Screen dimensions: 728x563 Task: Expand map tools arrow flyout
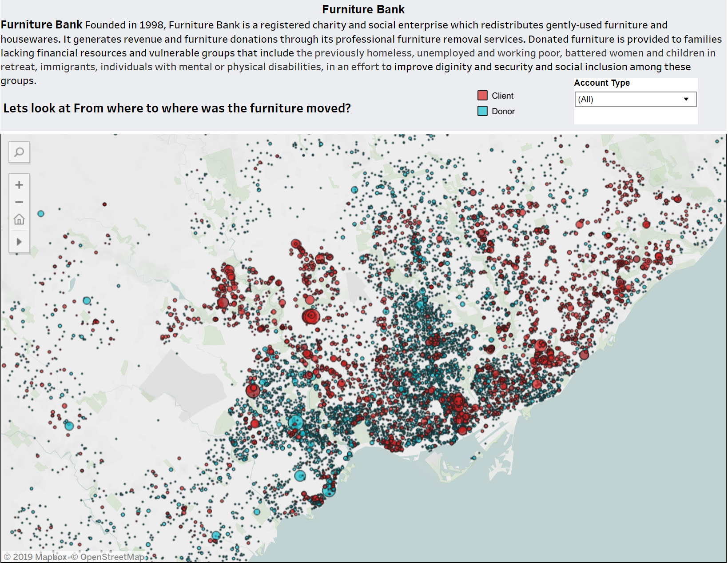tap(19, 242)
